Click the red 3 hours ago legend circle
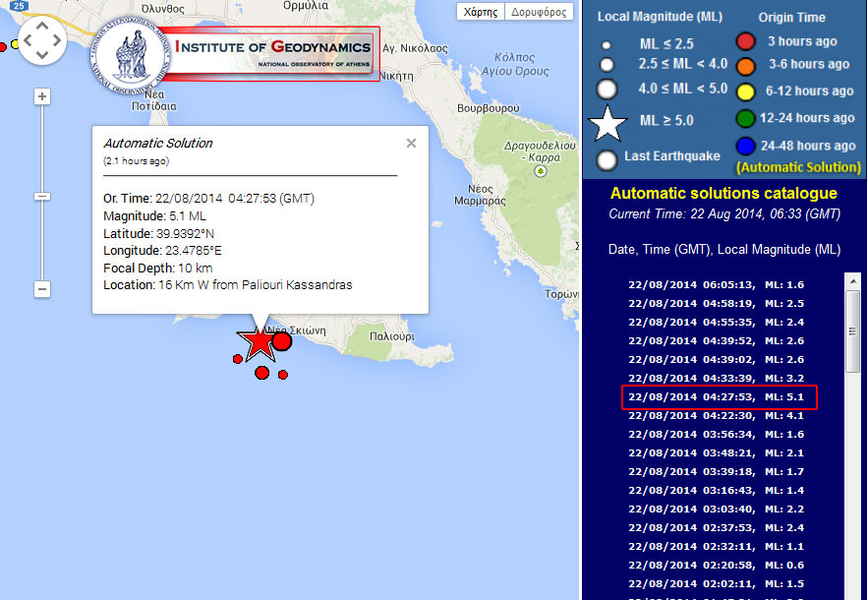This screenshot has height=600, width=868. pos(746,41)
